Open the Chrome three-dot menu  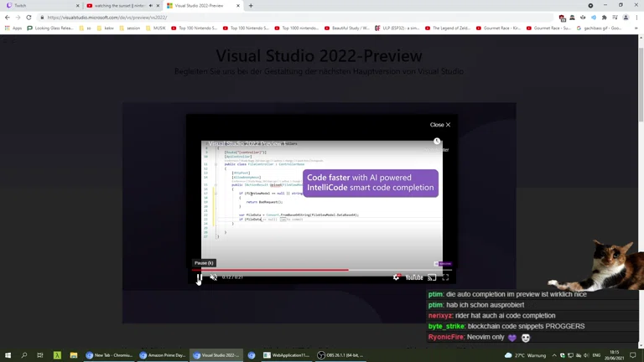[636, 18]
